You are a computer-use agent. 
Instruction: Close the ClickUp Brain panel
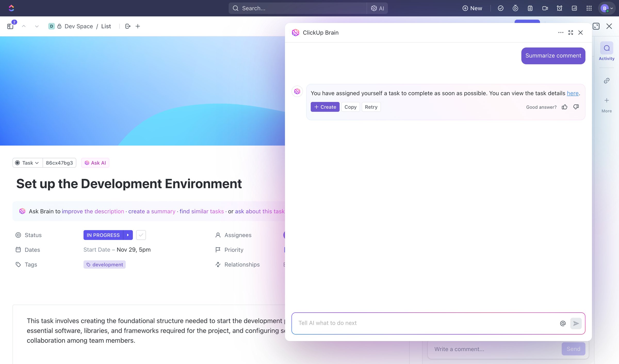(581, 33)
